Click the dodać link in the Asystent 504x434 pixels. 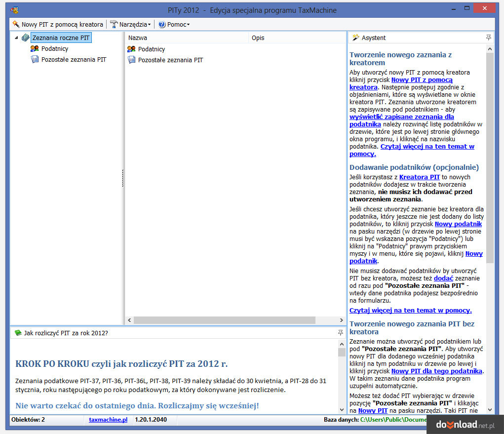[x=443, y=278]
